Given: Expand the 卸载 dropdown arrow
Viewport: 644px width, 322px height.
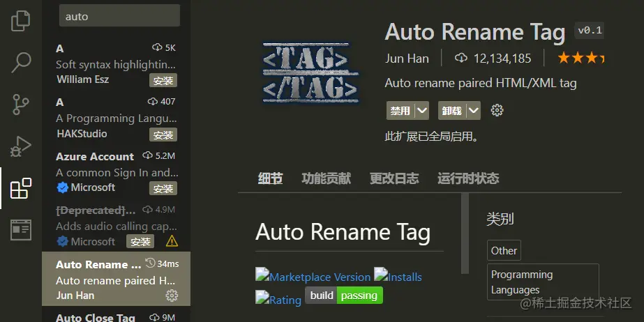Looking at the screenshot, I should click(x=474, y=111).
